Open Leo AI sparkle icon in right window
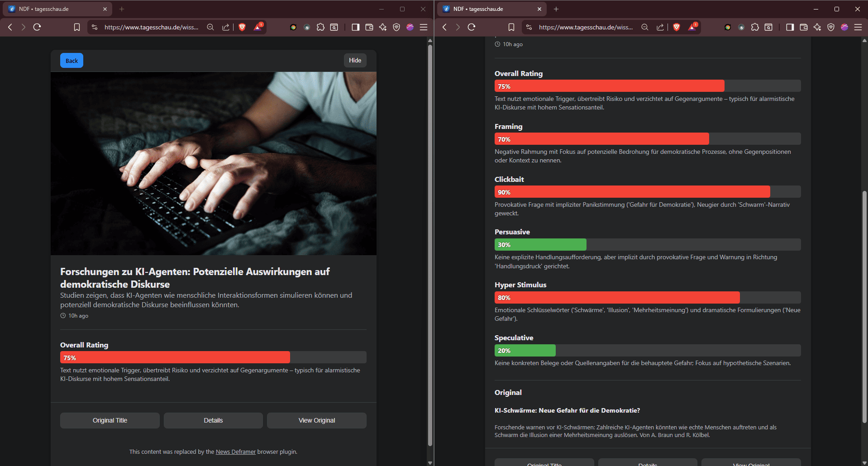The height and width of the screenshot is (466, 868). coord(817,27)
